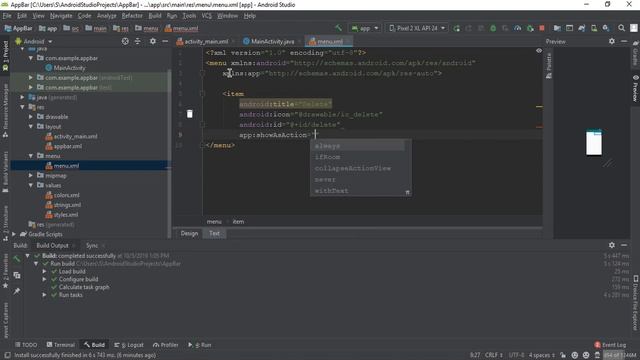
Task: Select the Sync tab in Build panel
Action: pyautogui.click(x=92, y=245)
